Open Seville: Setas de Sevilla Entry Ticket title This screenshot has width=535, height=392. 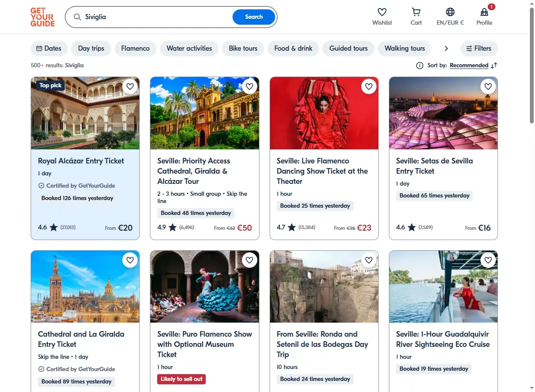pos(434,166)
